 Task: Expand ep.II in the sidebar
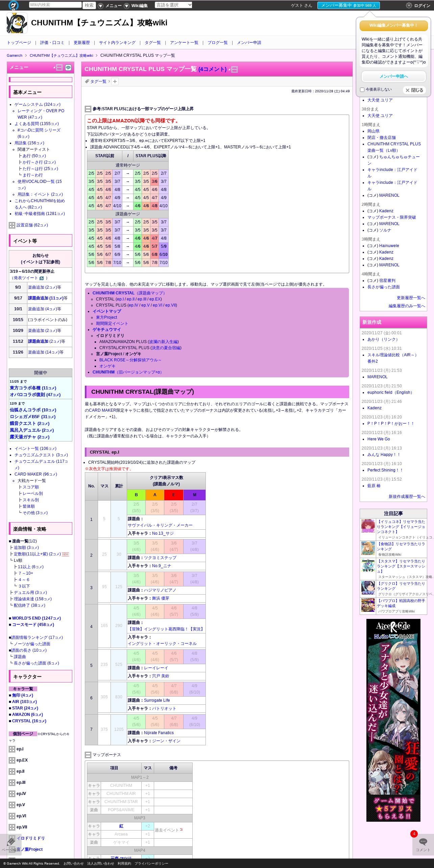(x=12, y=771)
